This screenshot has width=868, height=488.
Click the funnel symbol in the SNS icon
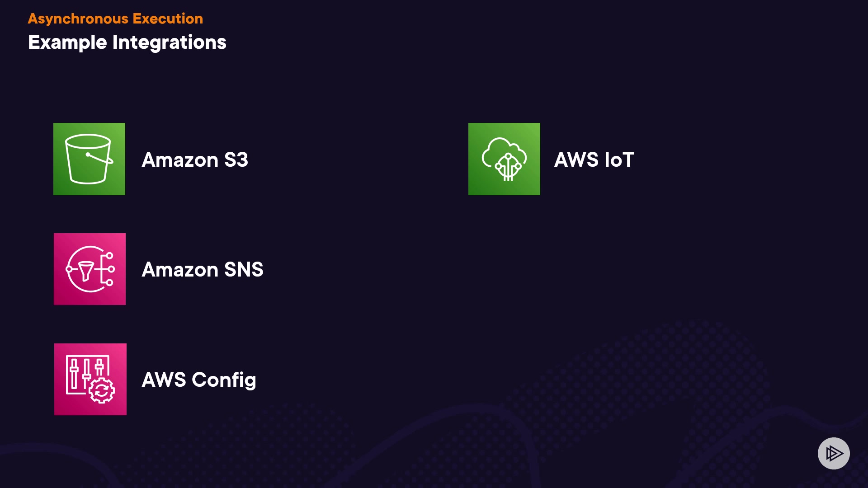pos(86,271)
